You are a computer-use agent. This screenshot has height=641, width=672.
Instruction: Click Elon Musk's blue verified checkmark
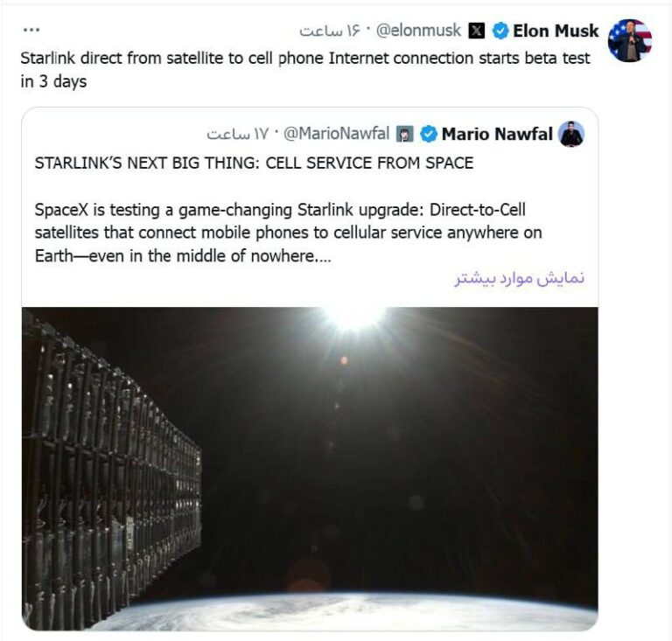pyautogui.click(x=500, y=31)
